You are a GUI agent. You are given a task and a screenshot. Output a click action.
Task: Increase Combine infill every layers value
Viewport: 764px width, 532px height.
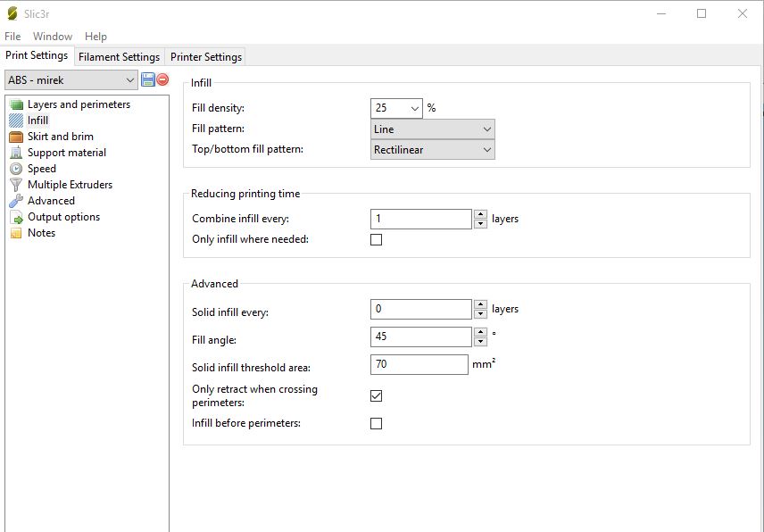(x=481, y=214)
